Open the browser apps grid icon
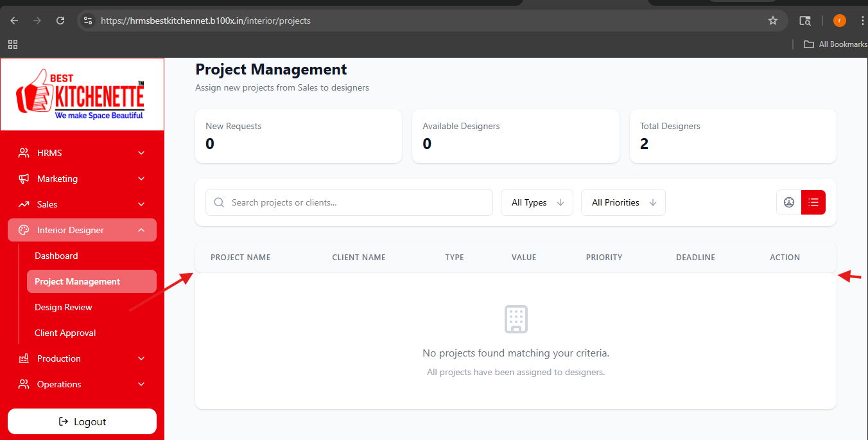868x440 pixels. [13, 44]
